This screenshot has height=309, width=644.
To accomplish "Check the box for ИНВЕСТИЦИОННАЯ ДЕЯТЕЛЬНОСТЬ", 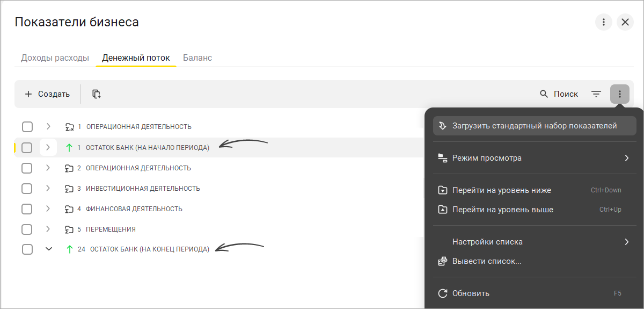I will [27, 189].
